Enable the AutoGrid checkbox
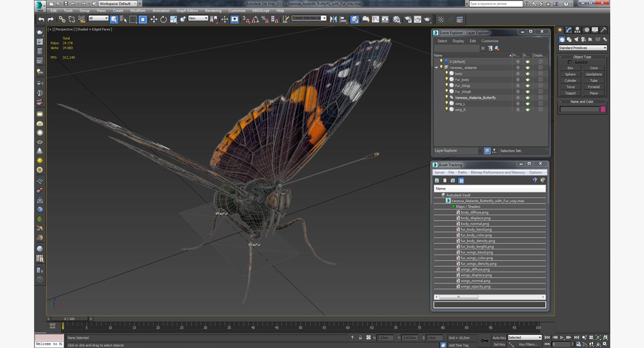The height and width of the screenshot is (348, 644). tap(570, 62)
